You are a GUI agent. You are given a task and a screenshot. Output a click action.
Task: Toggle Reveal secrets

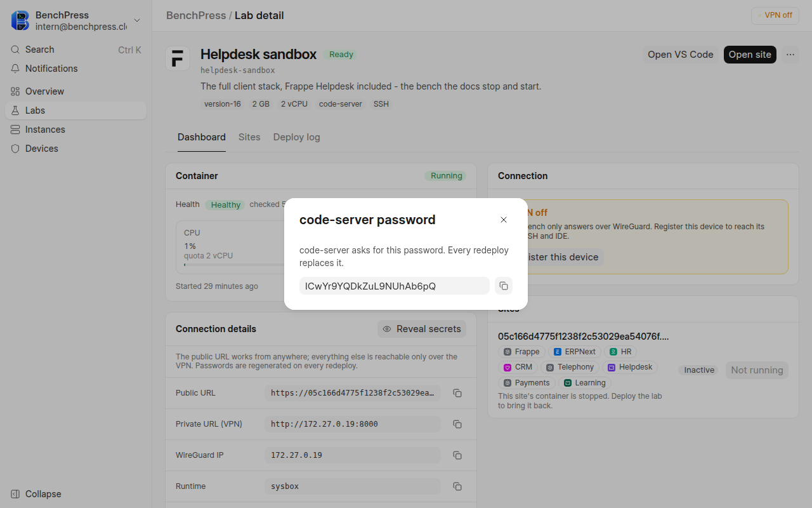[x=422, y=329]
